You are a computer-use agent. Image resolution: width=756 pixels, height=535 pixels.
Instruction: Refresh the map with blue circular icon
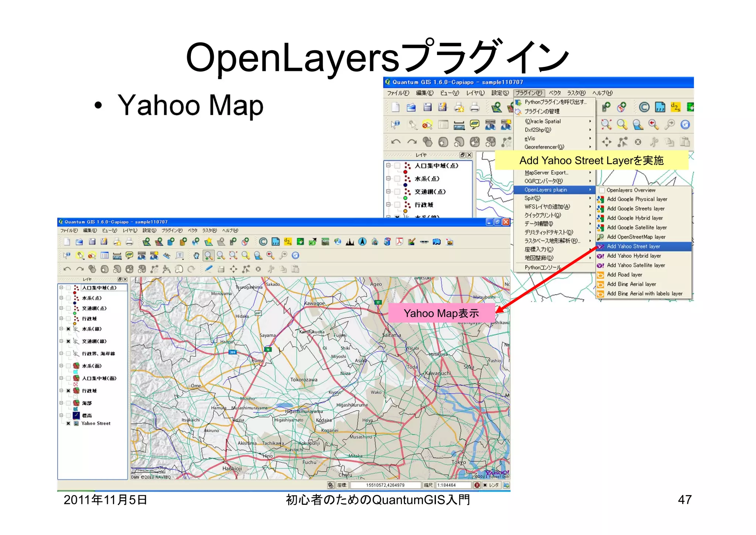tap(295, 255)
